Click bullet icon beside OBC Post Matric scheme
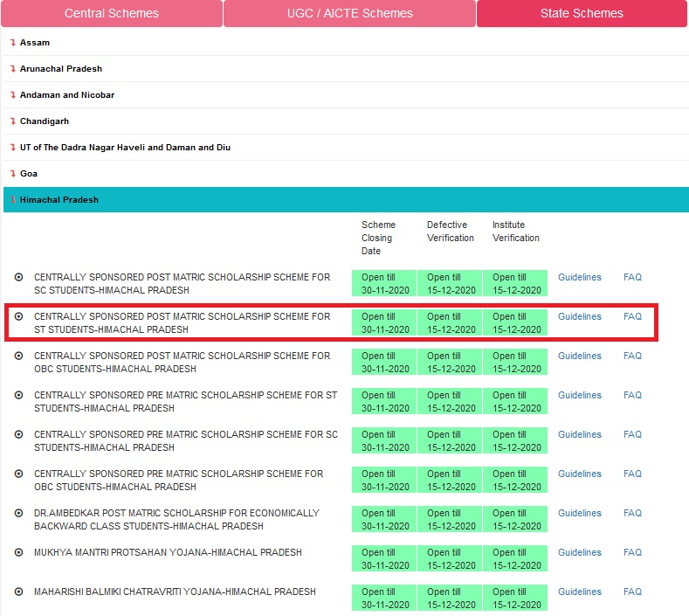Screen dimensions: 689x616 (x=18, y=356)
